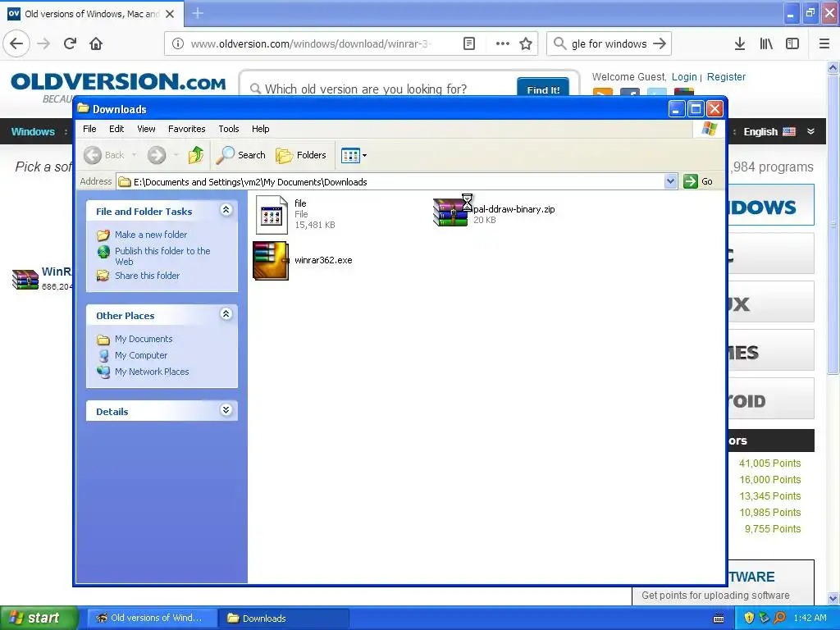Select the file named 'file' icon
840x630 pixels.
[272, 214]
